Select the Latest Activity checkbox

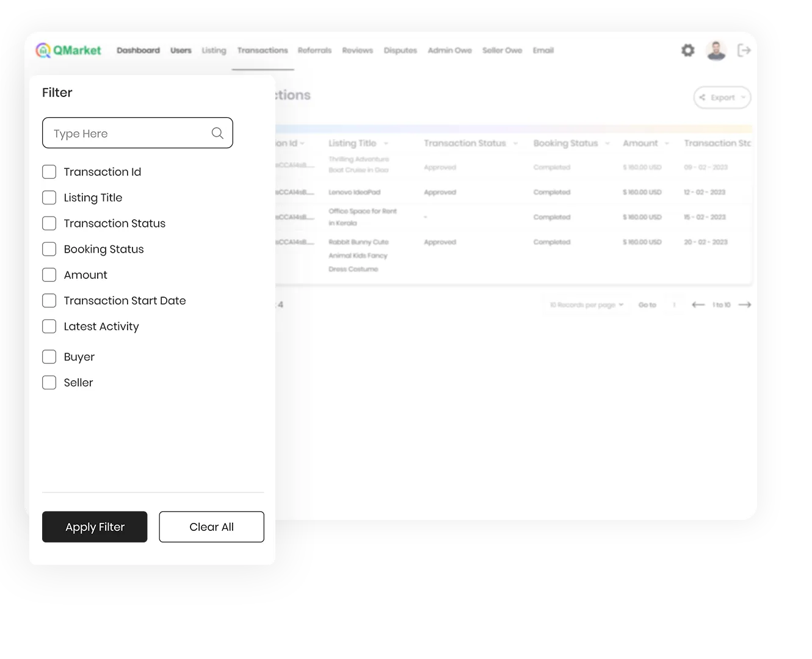tap(49, 326)
